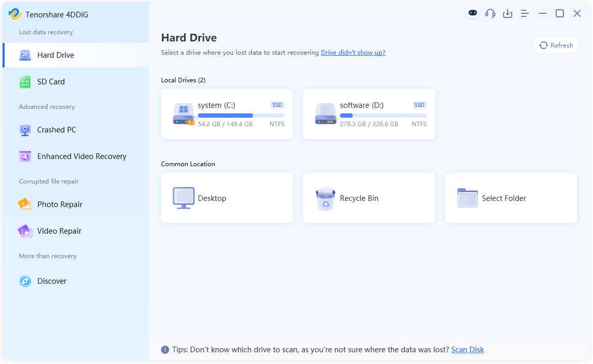This screenshot has width=593, height=364.
Task: Toggle the AI assistant robot
Action: coord(472,13)
